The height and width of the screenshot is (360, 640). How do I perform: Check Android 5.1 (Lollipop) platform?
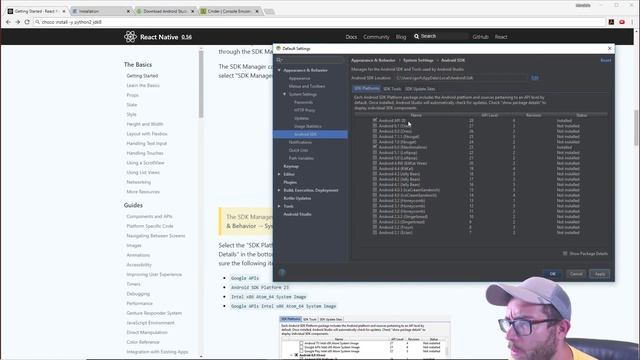tap(375, 152)
